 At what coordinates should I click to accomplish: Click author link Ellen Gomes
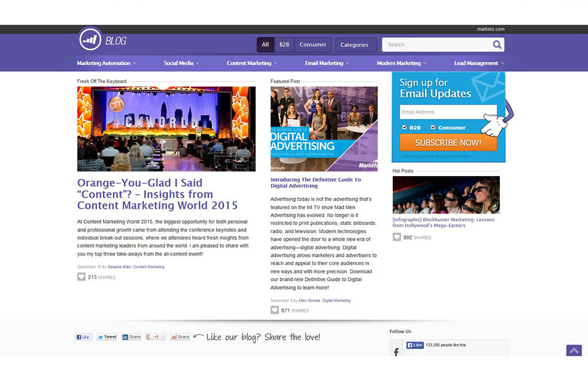pyautogui.click(x=309, y=300)
